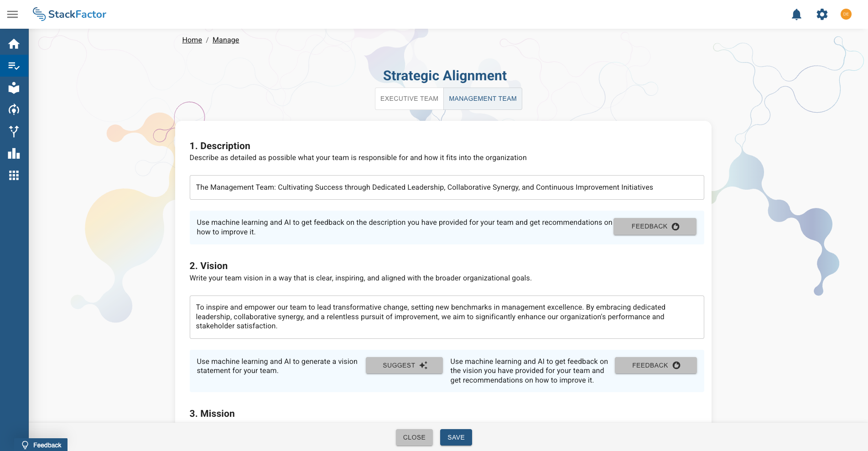Open the DE user avatar menu
Screen dimensions: 868x451
pyautogui.click(x=846, y=14)
